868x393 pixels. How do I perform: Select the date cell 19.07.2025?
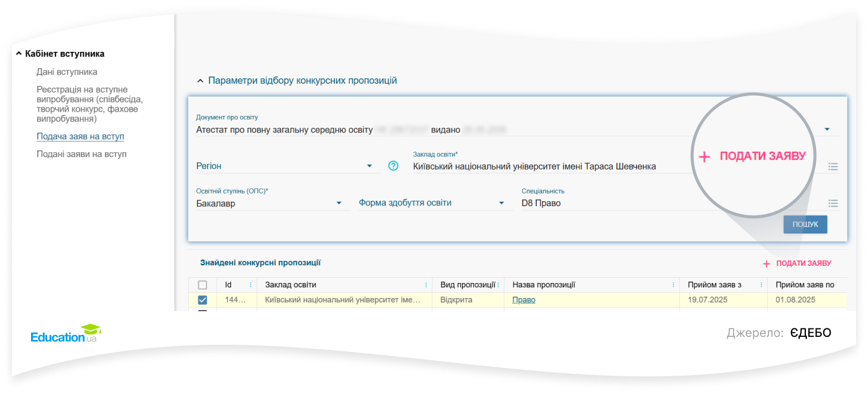tap(723, 300)
